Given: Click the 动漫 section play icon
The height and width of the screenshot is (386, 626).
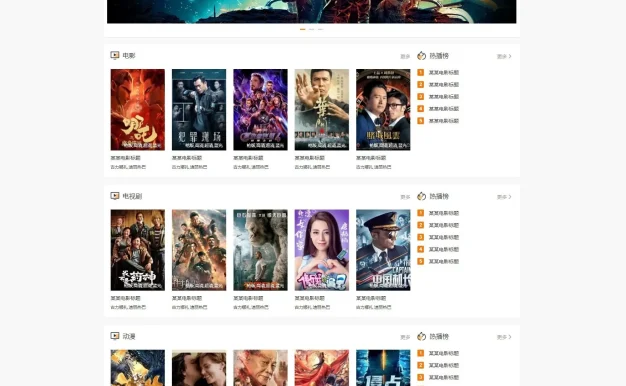Looking at the screenshot, I should [x=115, y=336].
